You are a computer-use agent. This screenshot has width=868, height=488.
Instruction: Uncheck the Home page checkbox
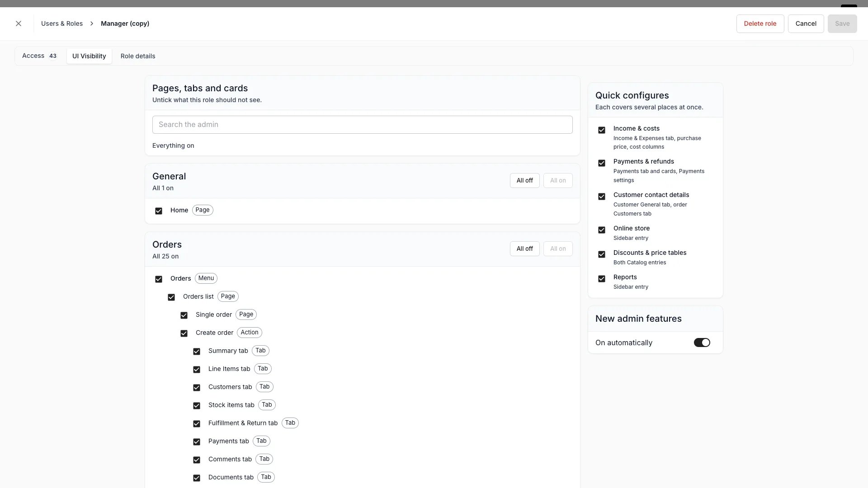159,211
